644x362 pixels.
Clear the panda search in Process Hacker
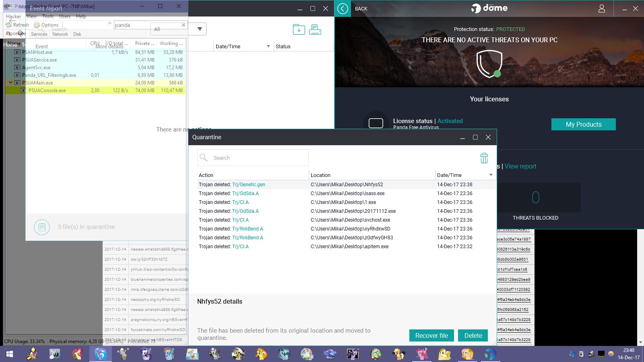[184, 25]
